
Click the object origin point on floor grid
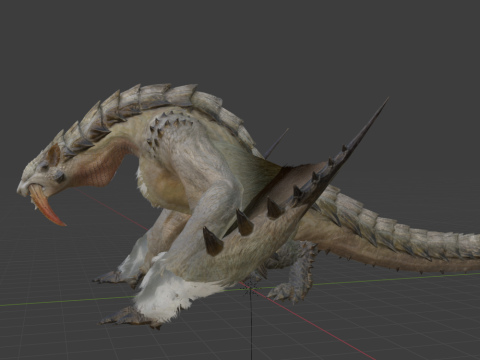pyautogui.click(x=251, y=289)
